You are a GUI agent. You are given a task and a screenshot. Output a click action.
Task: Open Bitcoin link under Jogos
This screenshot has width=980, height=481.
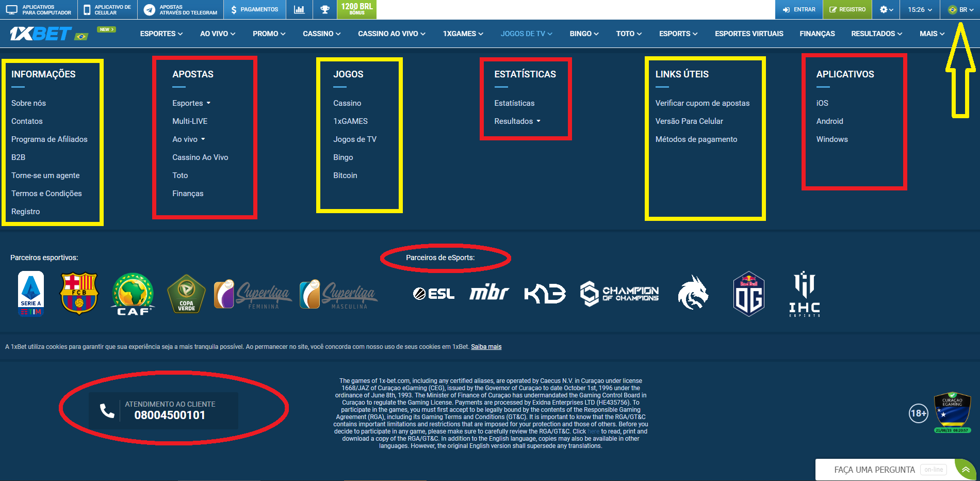pos(345,175)
